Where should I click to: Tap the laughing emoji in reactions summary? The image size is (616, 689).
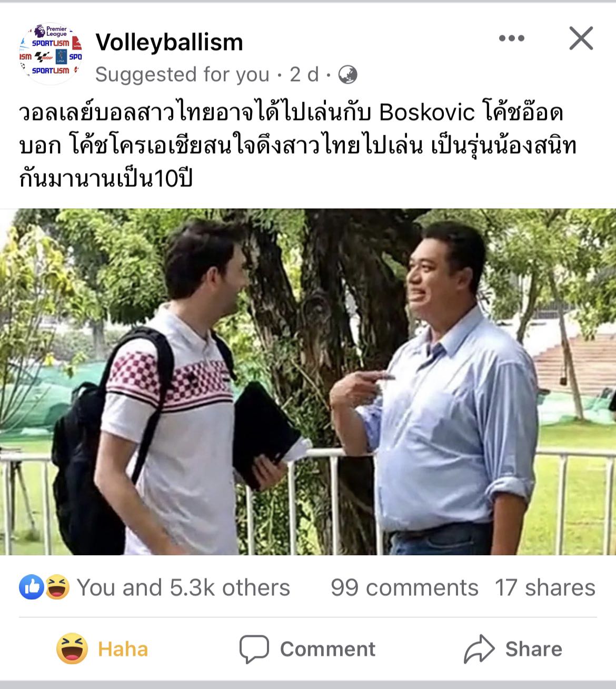(57, 587)
